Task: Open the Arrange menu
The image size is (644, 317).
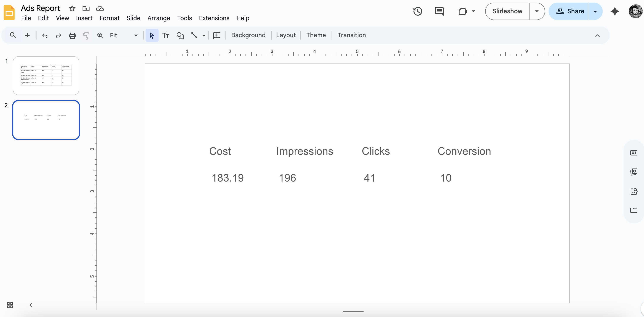Action: click(x=158, y=18)
